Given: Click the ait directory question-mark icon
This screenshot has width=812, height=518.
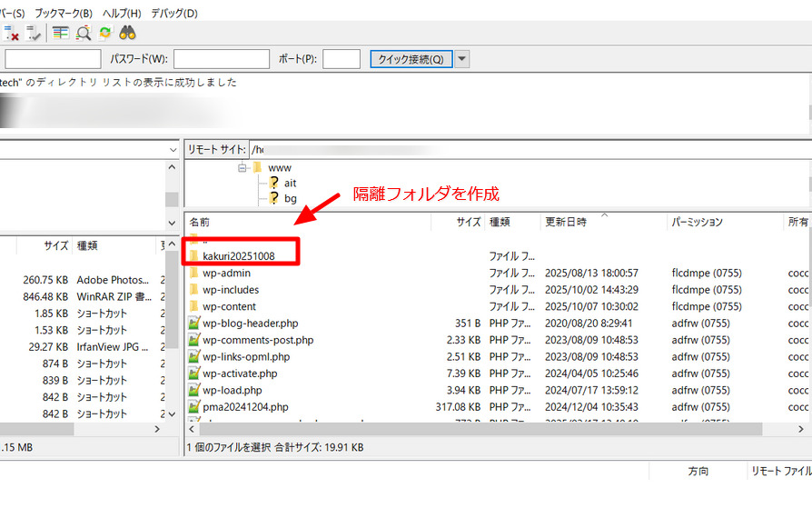Looking at the screenshot, I should click(273, 183).
